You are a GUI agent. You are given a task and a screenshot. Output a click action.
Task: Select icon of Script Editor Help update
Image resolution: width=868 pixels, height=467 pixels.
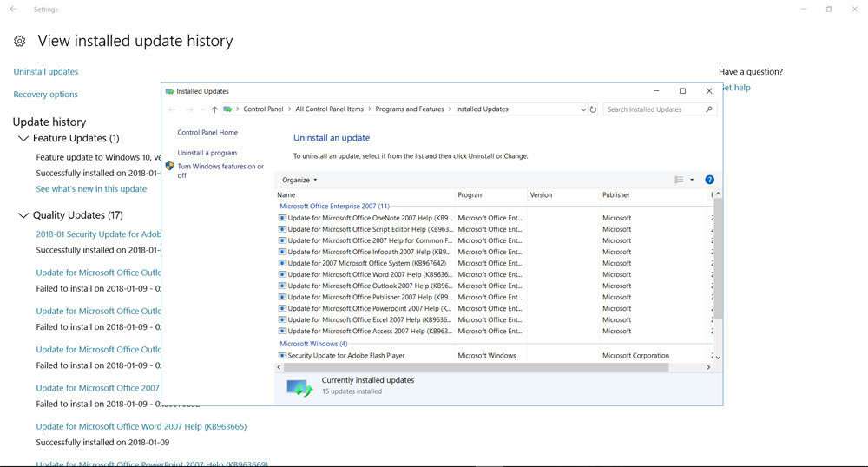click(x=282, y=229)
